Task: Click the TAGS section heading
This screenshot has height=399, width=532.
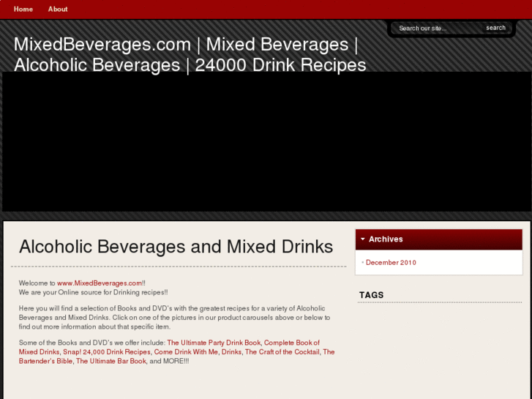Action: point(372,295)
